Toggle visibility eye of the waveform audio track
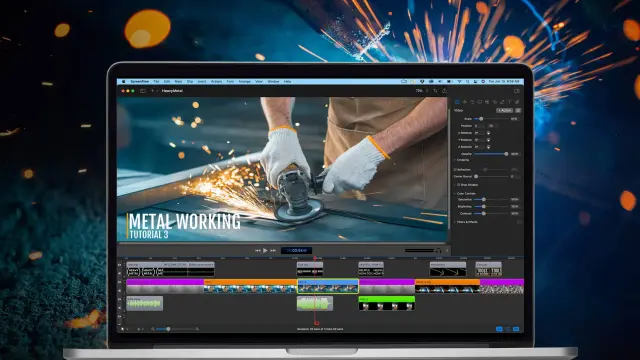Screen dimensions: 640x360 [x=120, y=299]
